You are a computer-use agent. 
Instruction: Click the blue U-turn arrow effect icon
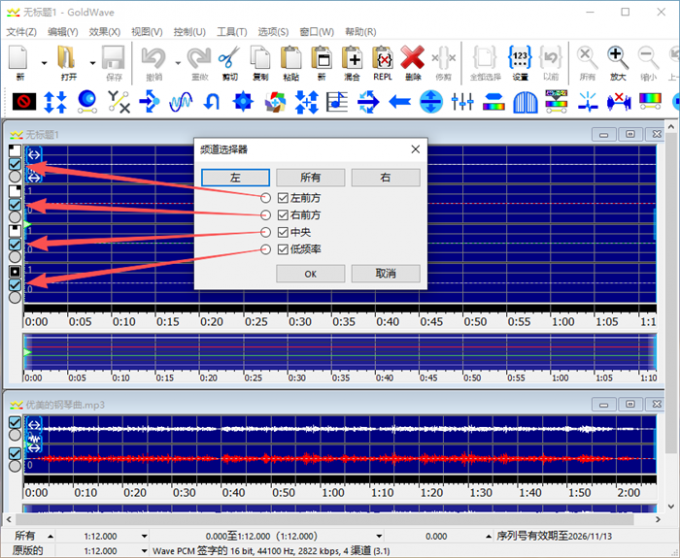[212, 102]
